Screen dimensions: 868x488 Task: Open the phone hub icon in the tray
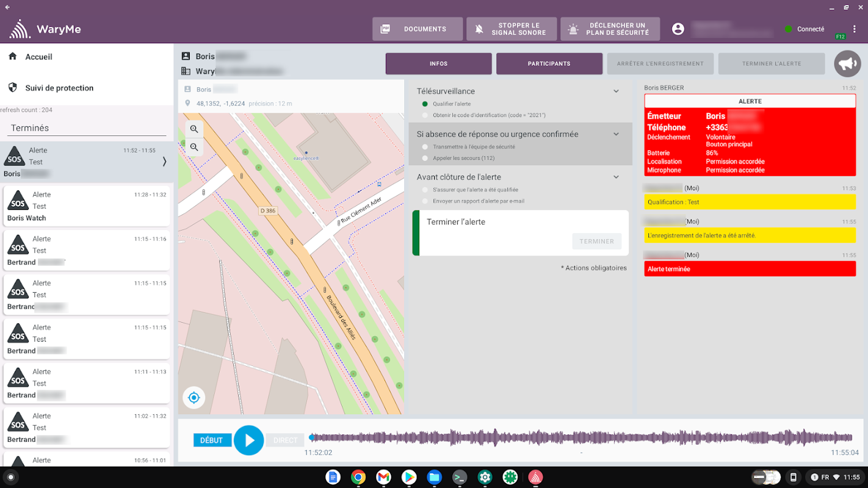coord(794,477)
